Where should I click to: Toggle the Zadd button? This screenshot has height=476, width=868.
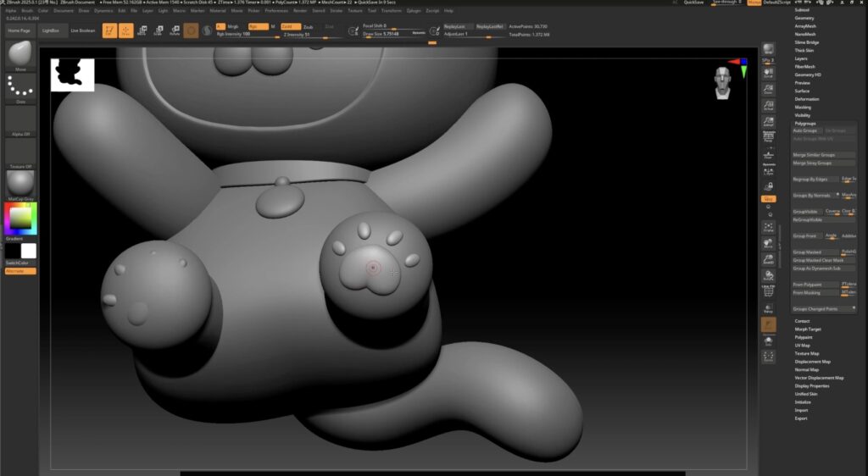pyautogui.click(x=290, y=26)
